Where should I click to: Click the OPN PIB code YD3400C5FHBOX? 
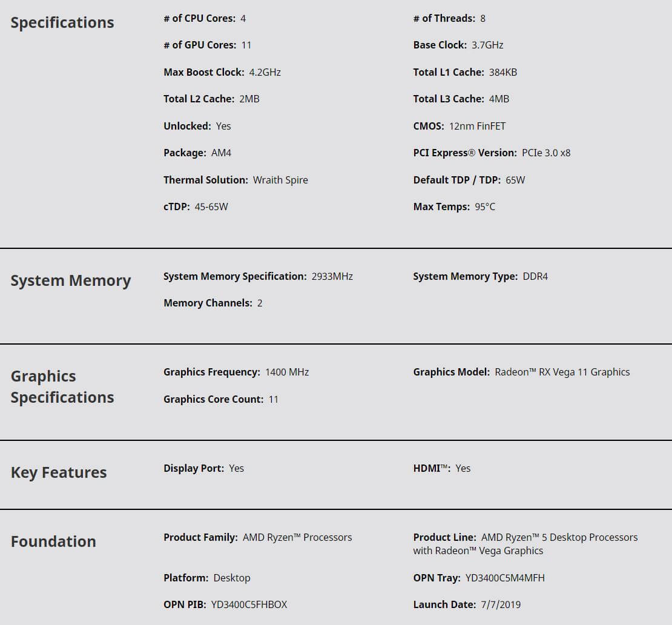[249, 604]
